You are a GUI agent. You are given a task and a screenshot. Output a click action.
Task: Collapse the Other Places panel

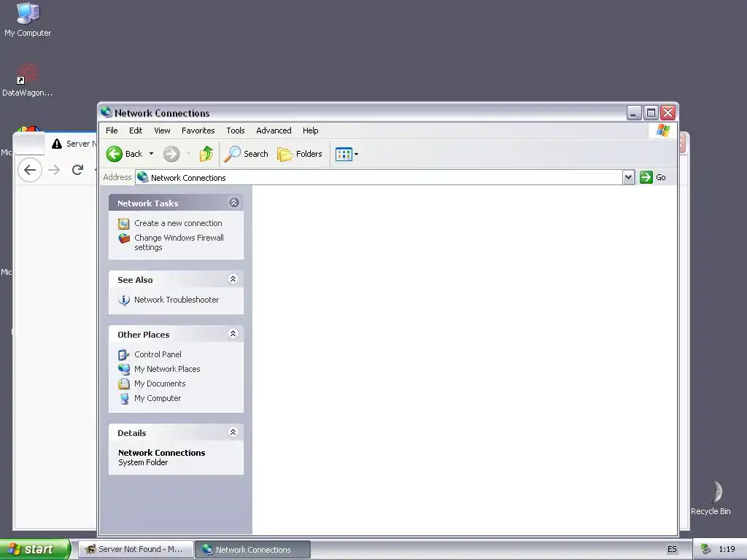[x=233, y=334]
